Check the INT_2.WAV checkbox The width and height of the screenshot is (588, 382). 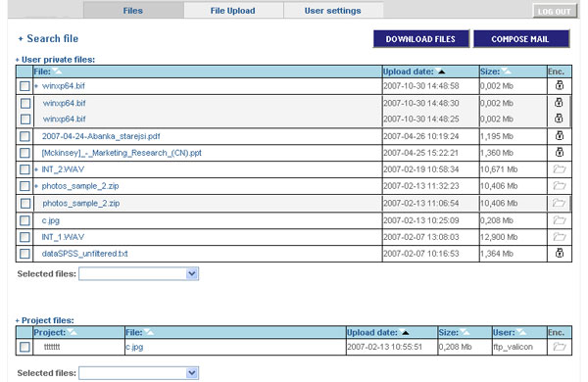pos(24,169)
